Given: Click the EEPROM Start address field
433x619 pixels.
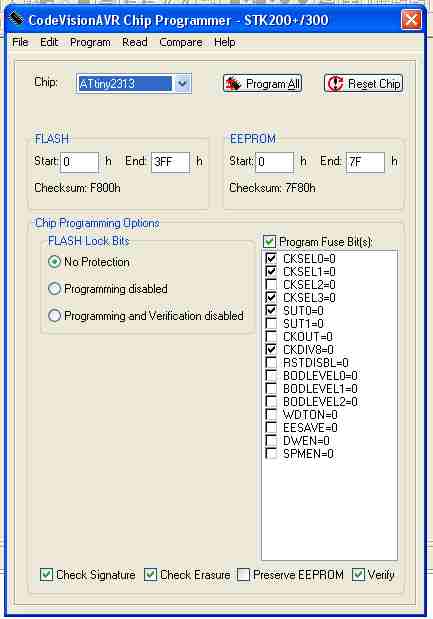Looking at the screenshot, I should (x=275, y=162).
